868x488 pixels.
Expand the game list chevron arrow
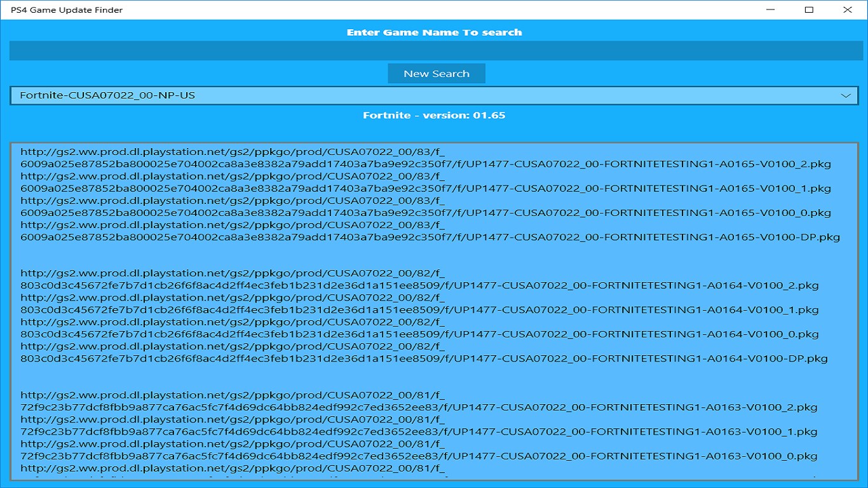(x=846, y=95)
